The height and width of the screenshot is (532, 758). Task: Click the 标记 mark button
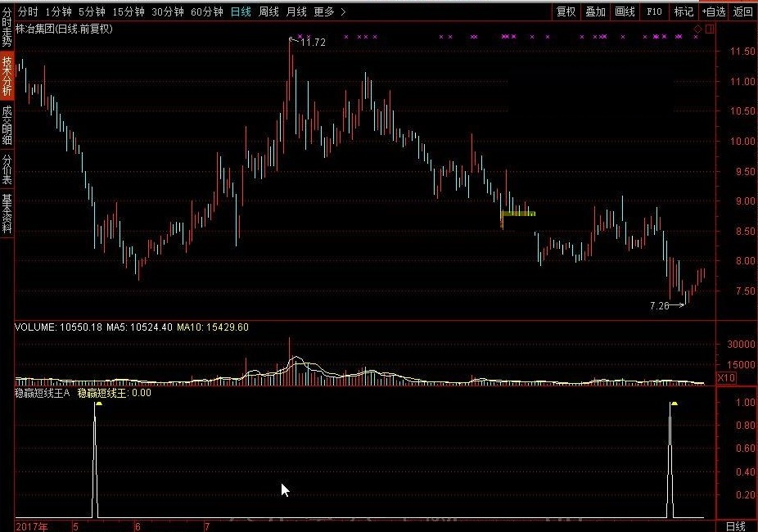point(684,11)
